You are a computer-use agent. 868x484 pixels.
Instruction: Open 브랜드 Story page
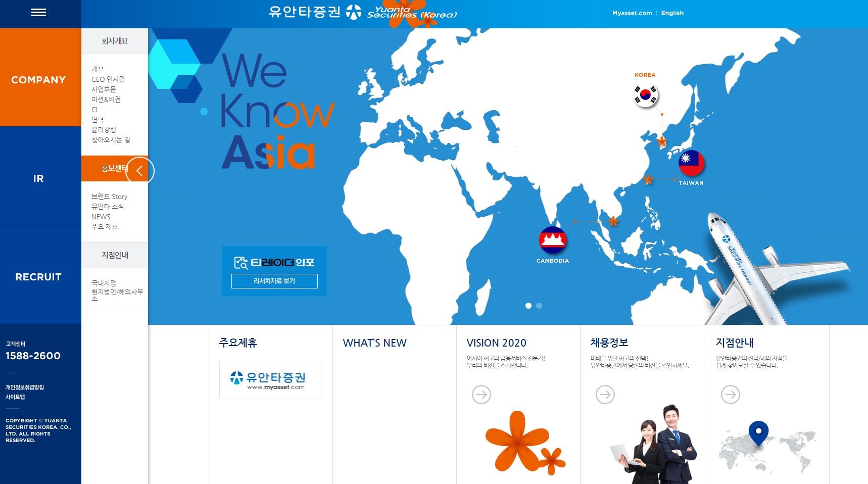tap(109, 197)
